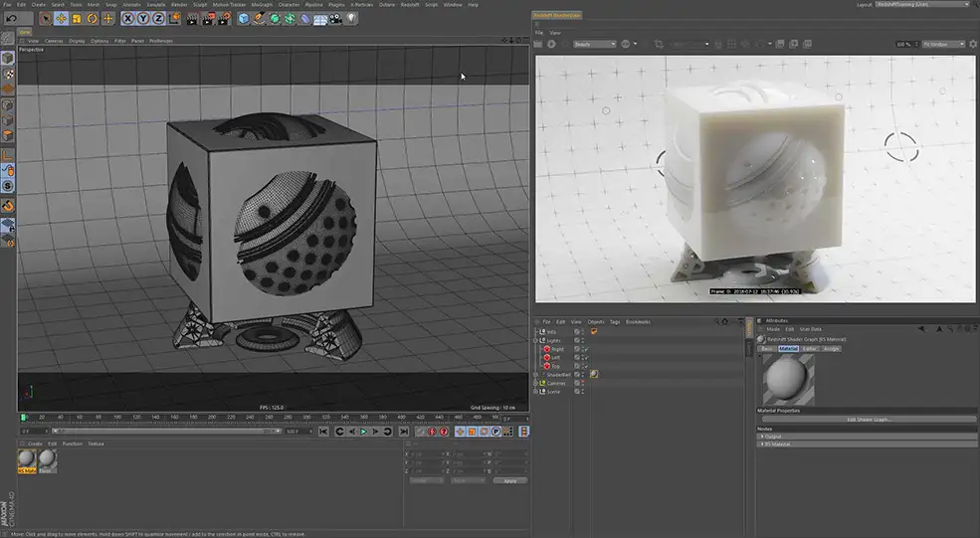Screen dimensions: 980x538
Task: Click the Undo arrow icon
Action: (x=11, y=19)
